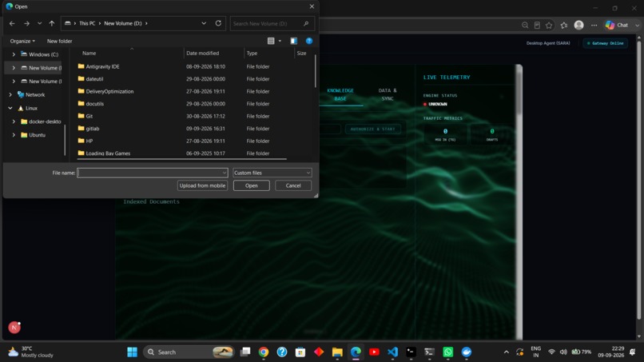
Task: Open File Explorer from the taskbar
Action: (337, 352)
